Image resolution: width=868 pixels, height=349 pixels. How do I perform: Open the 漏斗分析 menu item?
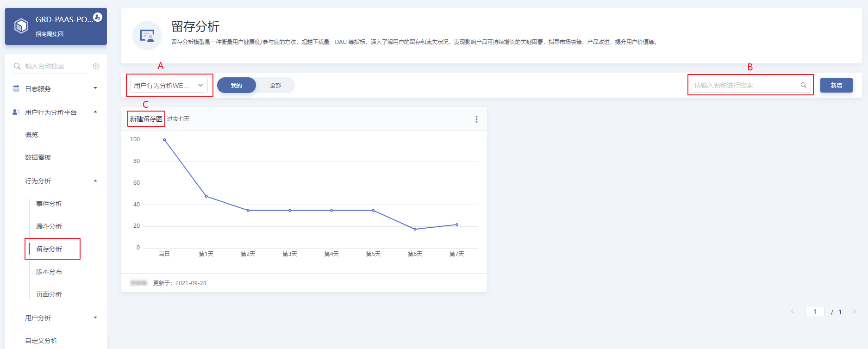[49, 226]
